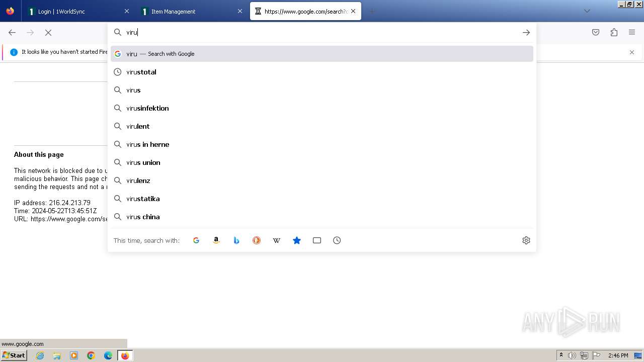Screen dimensions: 644x362
Task: Close the Login 1WorldSync tab
Action: pyautogui.click(x=127, y=11)
